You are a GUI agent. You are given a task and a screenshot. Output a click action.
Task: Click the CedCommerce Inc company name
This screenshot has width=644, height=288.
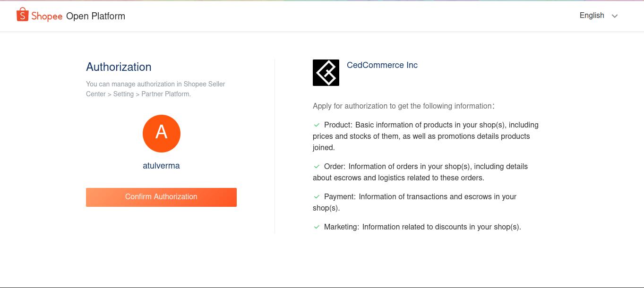(x=382, y=65)
